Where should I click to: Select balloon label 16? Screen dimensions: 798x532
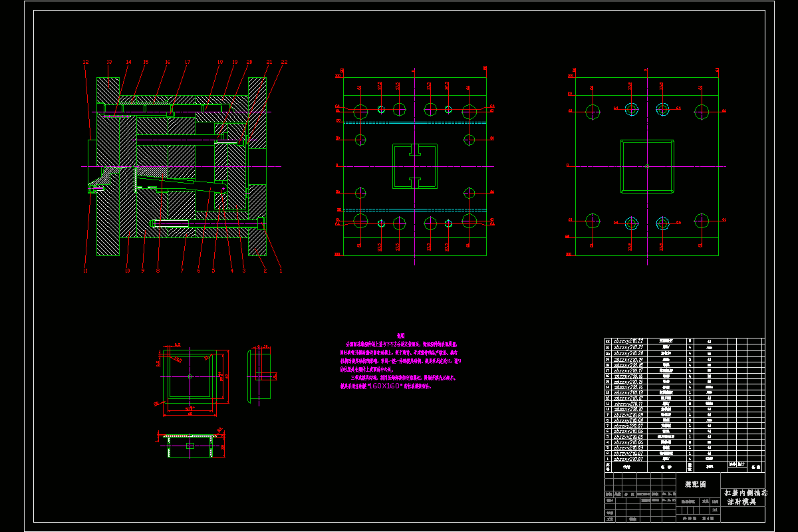click(x=168, y=62)
